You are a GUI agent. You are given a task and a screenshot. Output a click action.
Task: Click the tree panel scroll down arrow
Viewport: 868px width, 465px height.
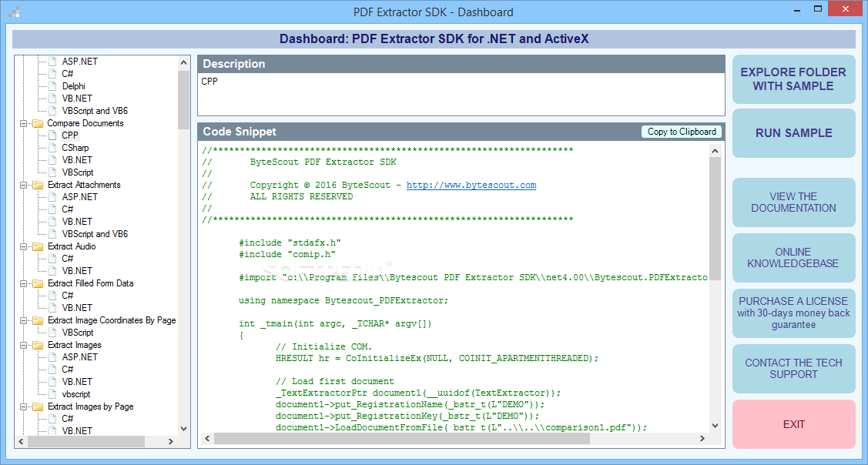(184, 429)
